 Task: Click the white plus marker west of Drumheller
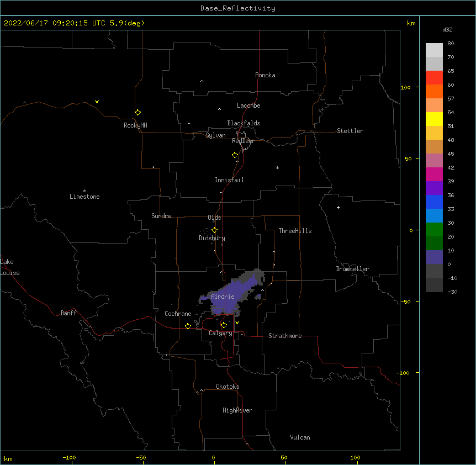click(x=338, y=207)
